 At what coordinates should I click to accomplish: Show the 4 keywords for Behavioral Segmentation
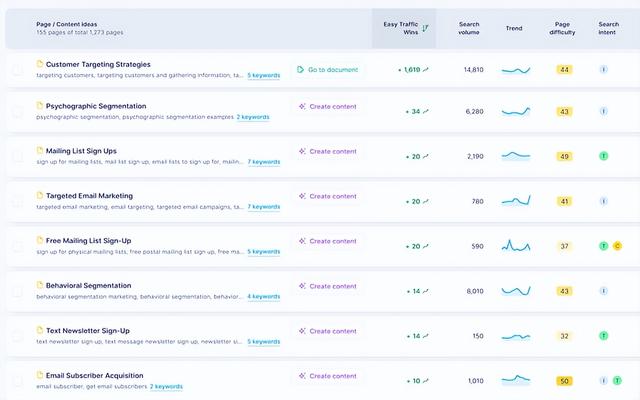[264, 297]
